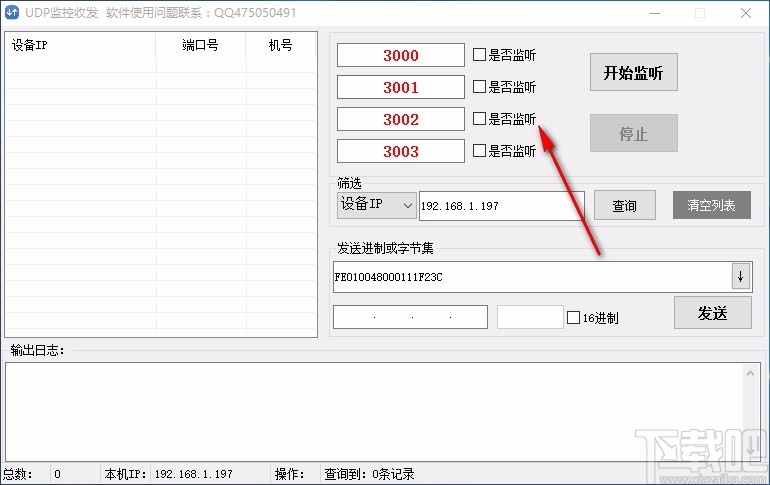Click the output log scrollbar up arrow

750,374
